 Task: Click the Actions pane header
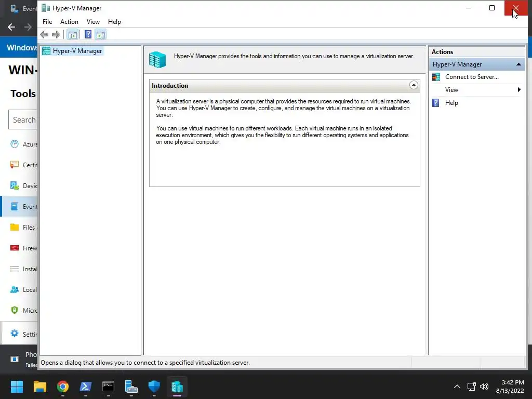tap(477, 52)
